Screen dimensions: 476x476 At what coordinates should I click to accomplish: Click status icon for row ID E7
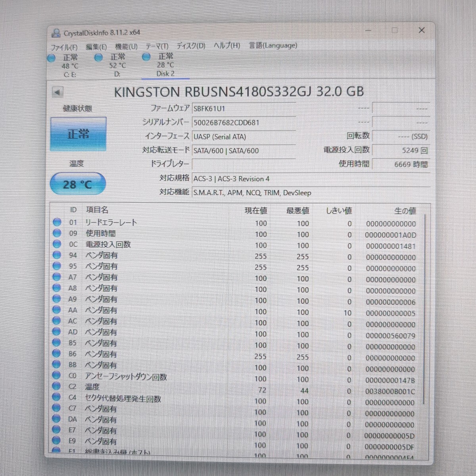pyautogui.click(x=56, y=430)
